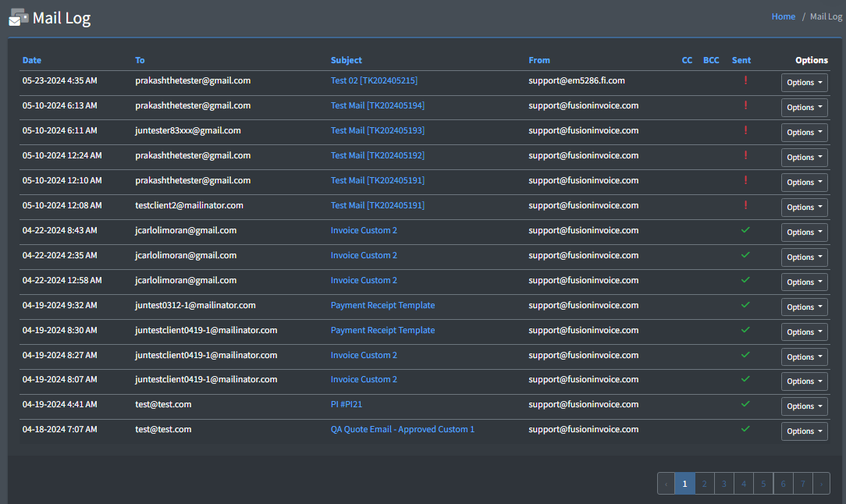
Task: Click the Date column header
Action: point(31,60)
